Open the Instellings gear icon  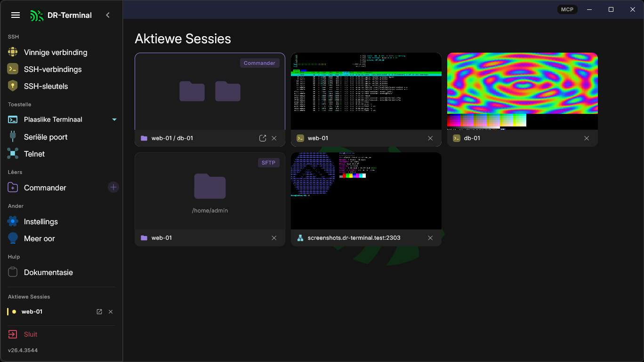click(x=13, y=221)
